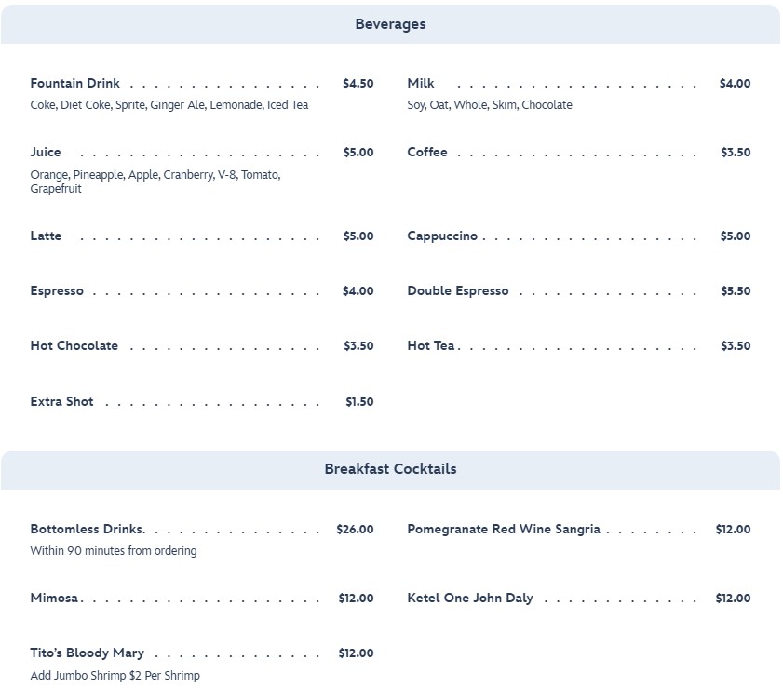This screenshot has width=783, height=700.
Task: Choose the Cappuccino item
Action: [442, 236]
